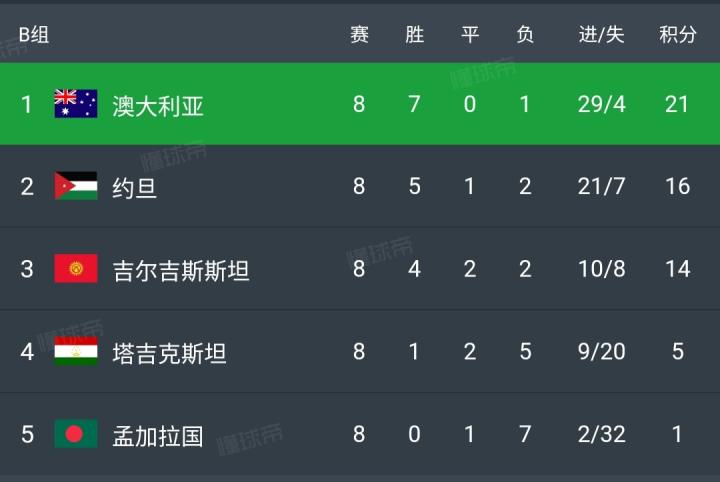Click the Kyrgyzstan flag icon
The width and height of the screenshot is (720, 482).
point(76,269)
